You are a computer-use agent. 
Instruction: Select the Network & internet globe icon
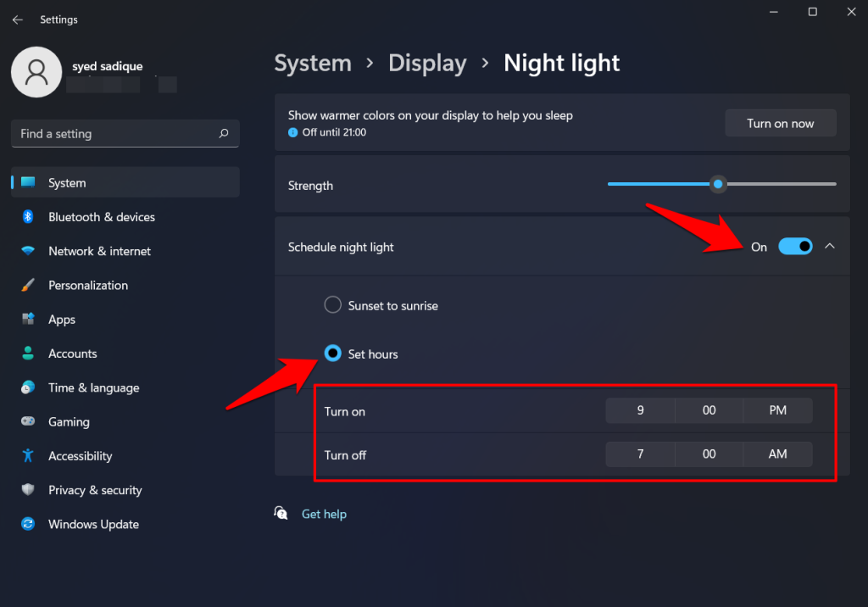tap(26, 251)
